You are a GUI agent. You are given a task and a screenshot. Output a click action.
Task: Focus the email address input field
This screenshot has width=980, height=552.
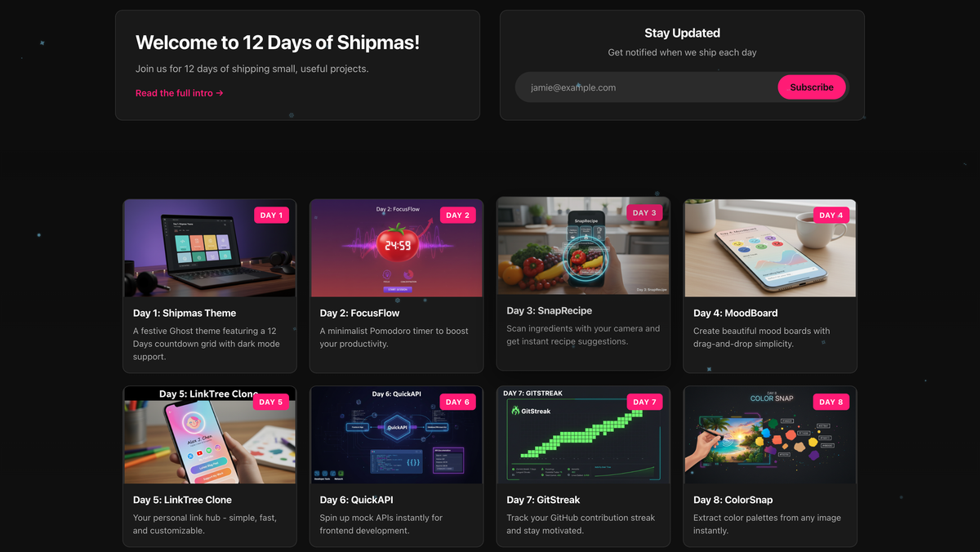[x=646, y=87]
